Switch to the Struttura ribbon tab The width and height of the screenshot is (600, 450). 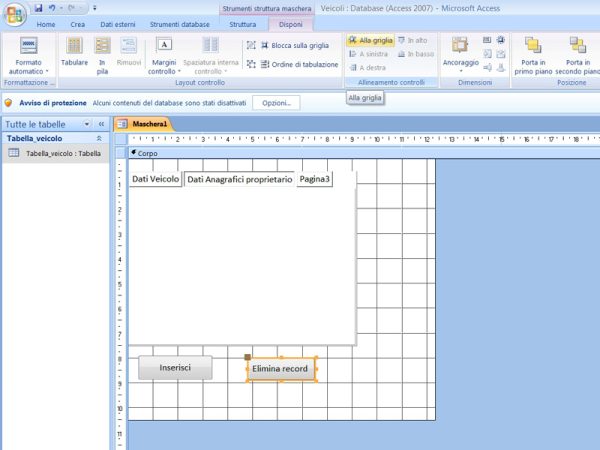pyautogui.click(x=242, y=24)
